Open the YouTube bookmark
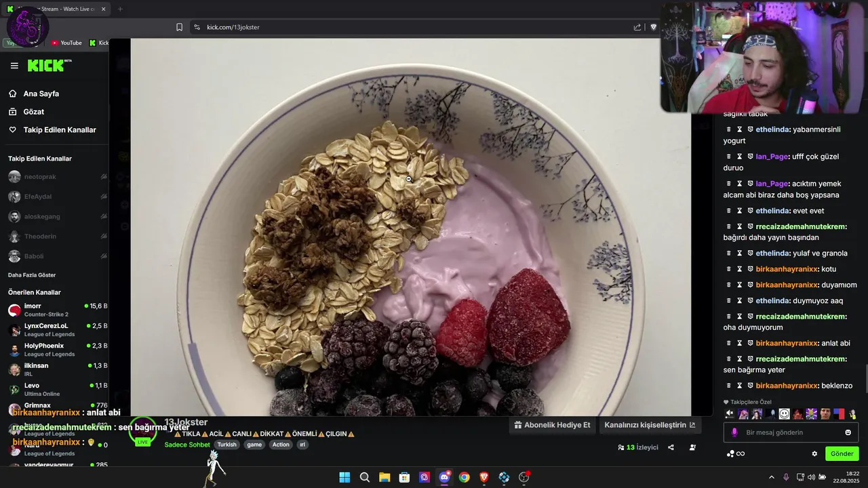This screenshot has height=488, width=868. point(66,43)
